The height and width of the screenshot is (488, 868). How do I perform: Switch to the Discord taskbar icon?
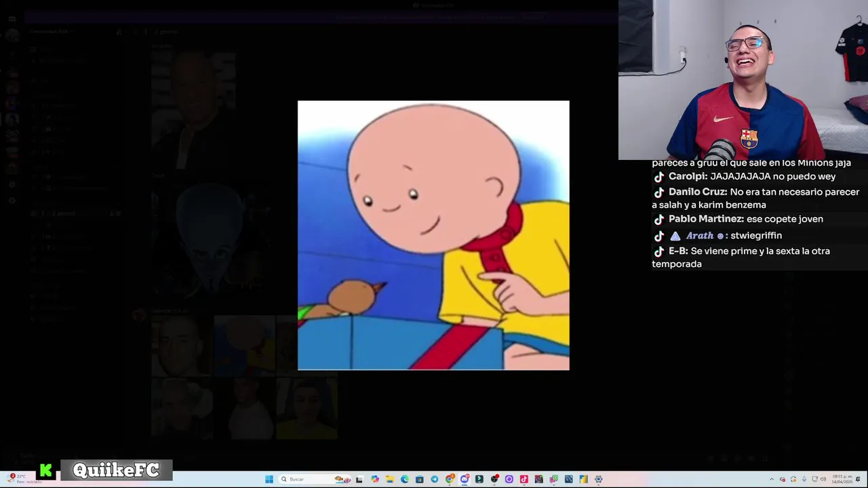pyautogui.click(x=465, y=479)
